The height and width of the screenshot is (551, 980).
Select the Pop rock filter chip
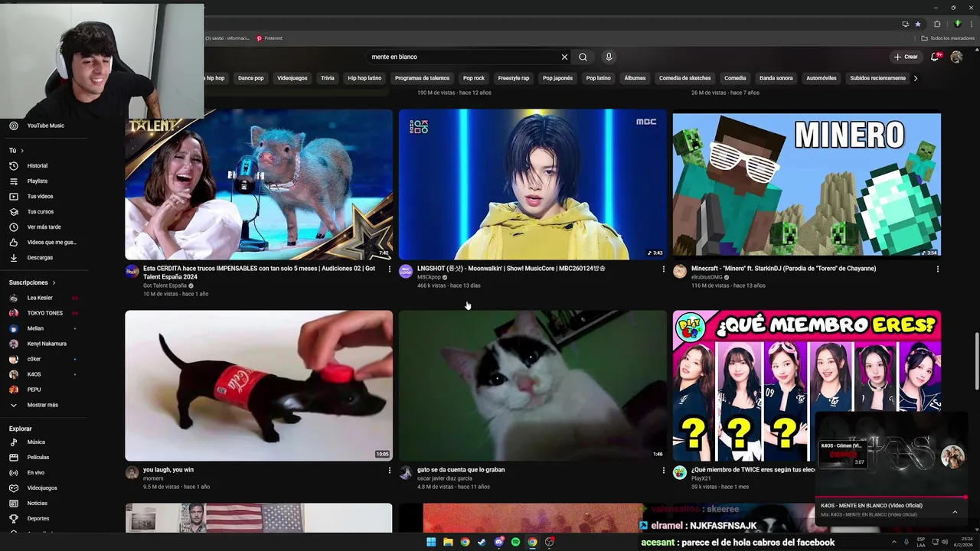pos(474,78)
